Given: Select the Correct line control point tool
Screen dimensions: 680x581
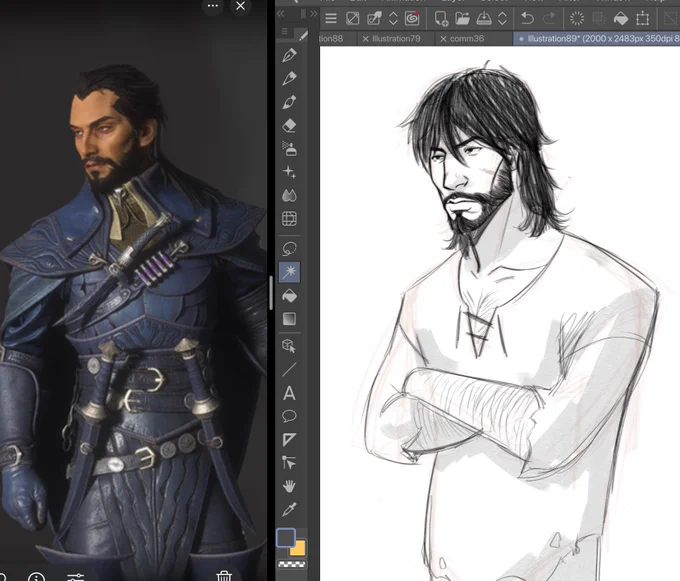Looking at the screenshot, I should (x=289, y=463).
